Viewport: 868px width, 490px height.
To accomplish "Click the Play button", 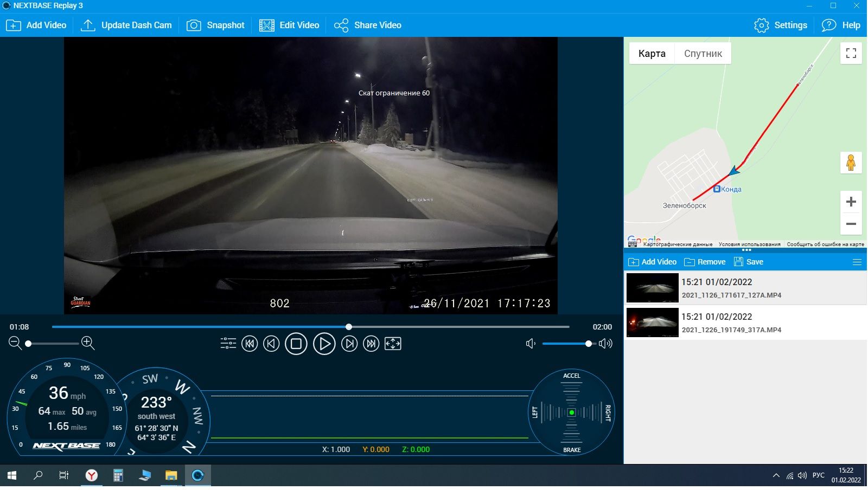I will point(324,344).
